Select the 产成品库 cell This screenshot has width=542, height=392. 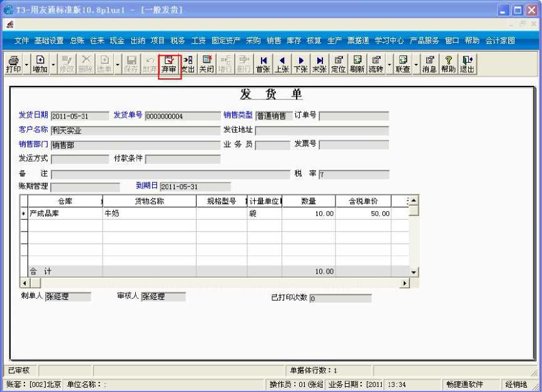(65, 214)
